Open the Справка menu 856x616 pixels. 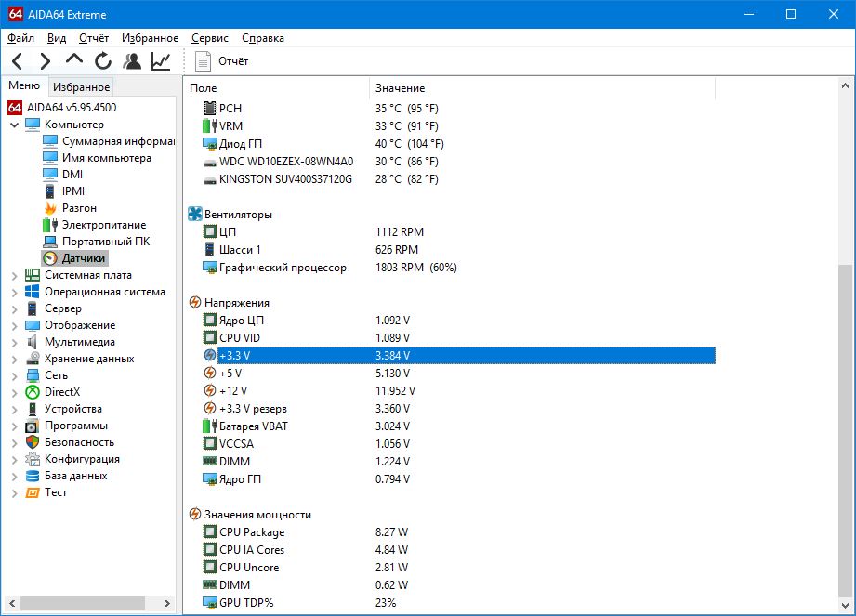click(263, 38)
